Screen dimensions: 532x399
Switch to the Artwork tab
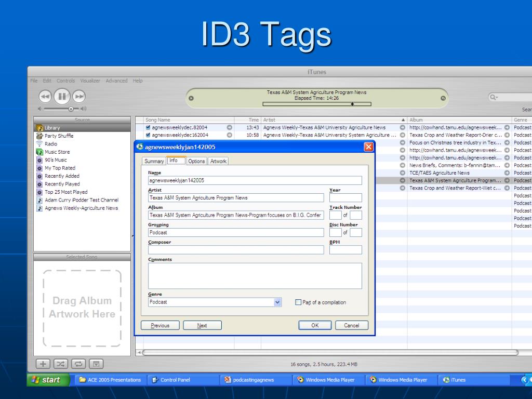coord(218,161)
